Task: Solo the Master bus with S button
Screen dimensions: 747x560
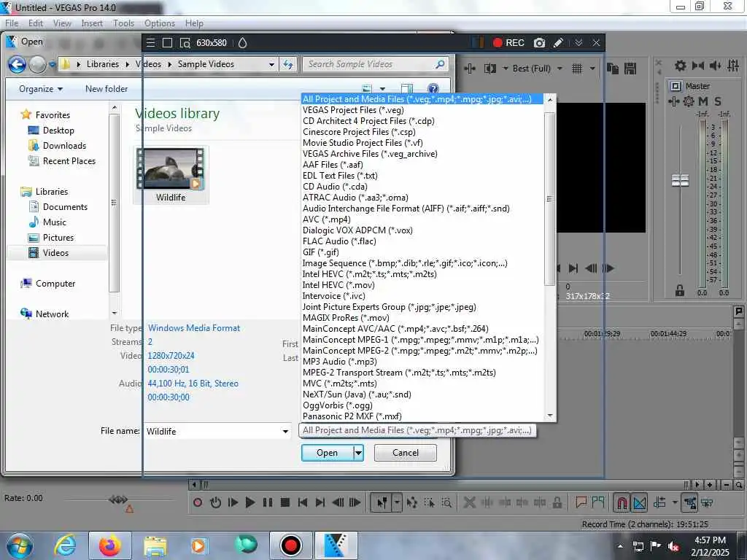Action: (718, 101)
